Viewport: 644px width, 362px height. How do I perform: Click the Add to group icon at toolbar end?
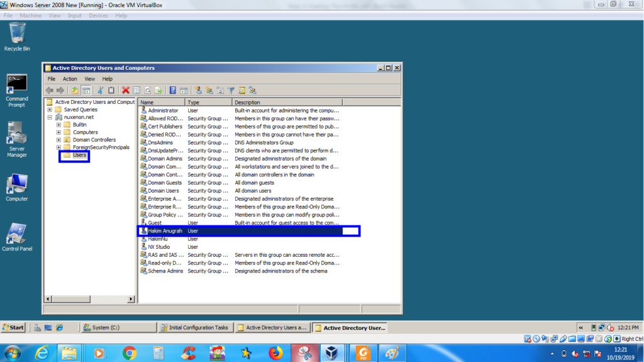point(253,90)
